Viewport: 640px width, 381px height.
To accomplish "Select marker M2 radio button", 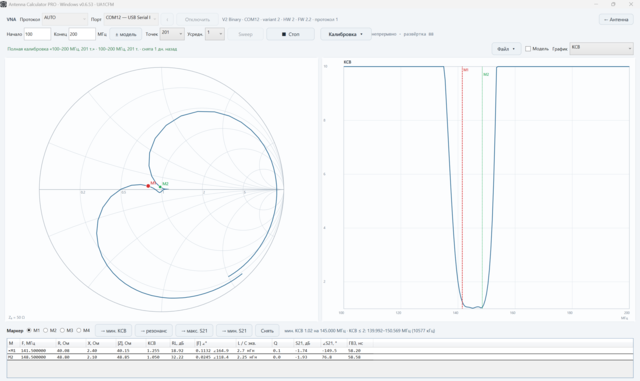I will (x=46, y=330).
